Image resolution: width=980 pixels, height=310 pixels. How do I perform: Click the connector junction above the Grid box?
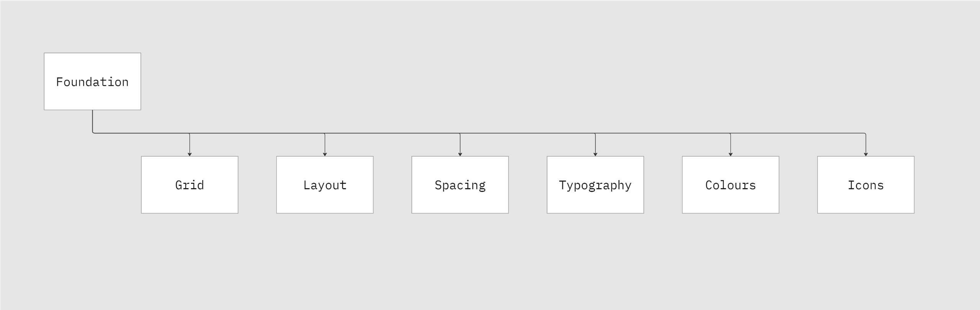[189, 133]
